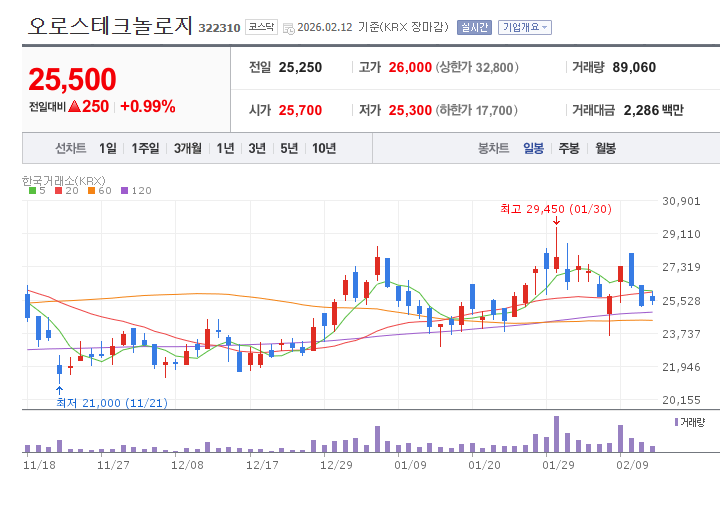Click the 한국거래소(KRX) label above the chart
The image size is (720, 512).
point(64,180)
